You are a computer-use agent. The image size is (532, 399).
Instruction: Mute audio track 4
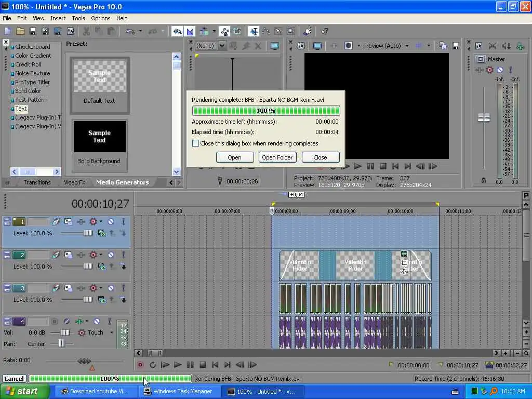(97, 321)
